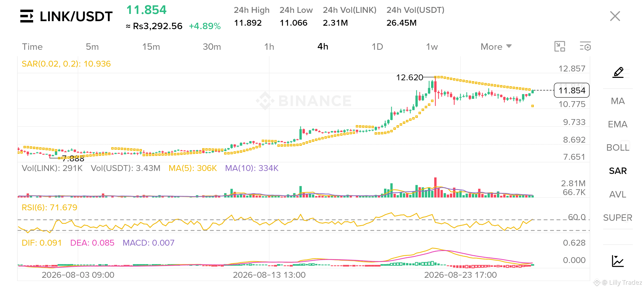Select the 30m timeframe
Image resolution: width=644 pixels, height=289 pixels.
212,47
